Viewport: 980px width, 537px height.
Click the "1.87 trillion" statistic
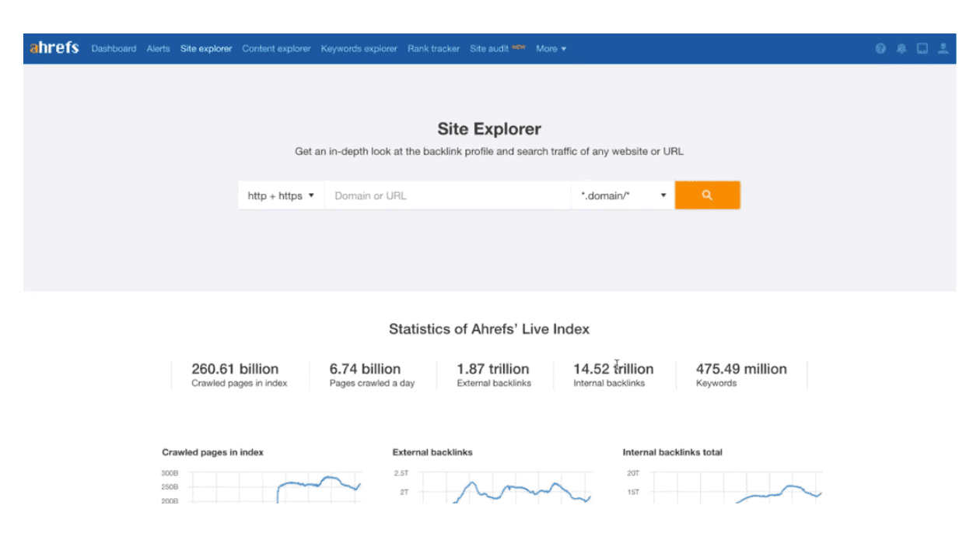493,369
